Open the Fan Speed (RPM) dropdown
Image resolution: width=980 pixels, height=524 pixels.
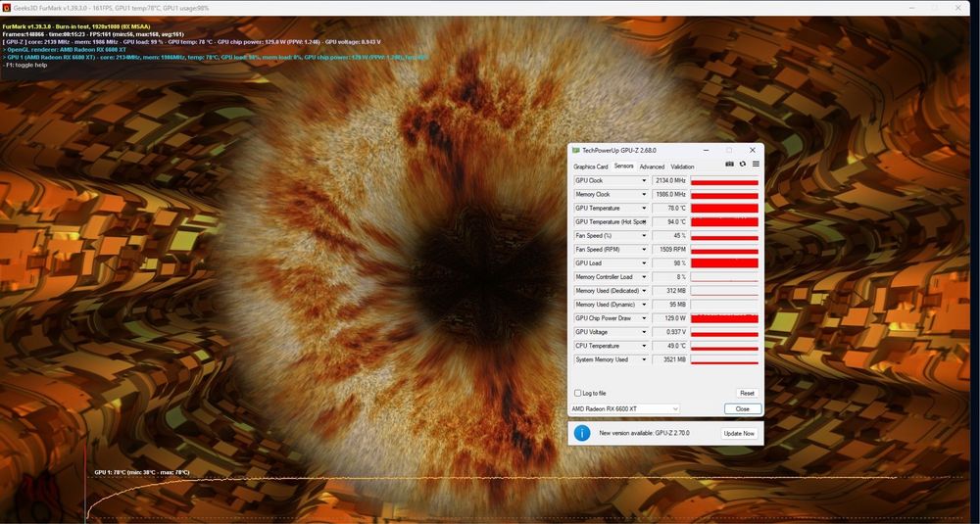644,249
